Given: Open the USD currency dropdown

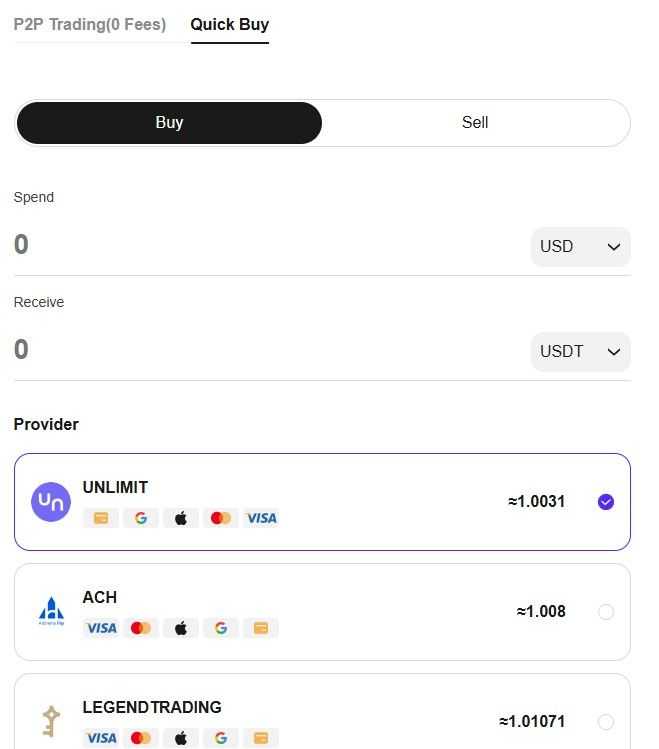Looking at the screenshot, I should 580,246.
